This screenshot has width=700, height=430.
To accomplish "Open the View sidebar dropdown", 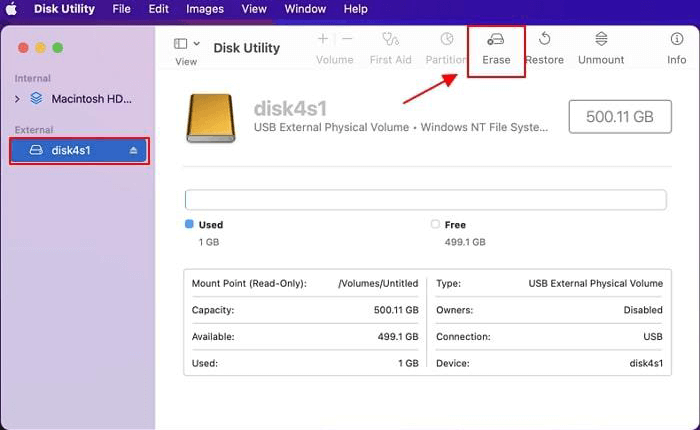I will pos(186,44).
